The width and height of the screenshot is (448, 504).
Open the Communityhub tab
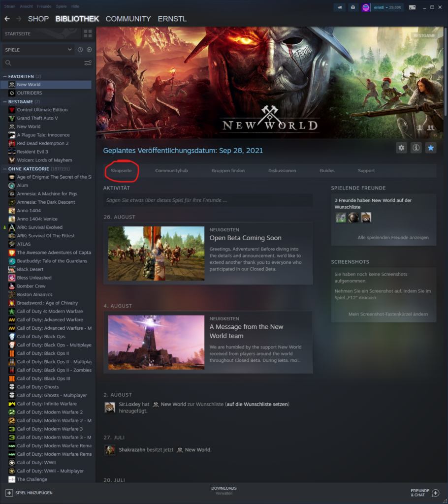(171, 171)
